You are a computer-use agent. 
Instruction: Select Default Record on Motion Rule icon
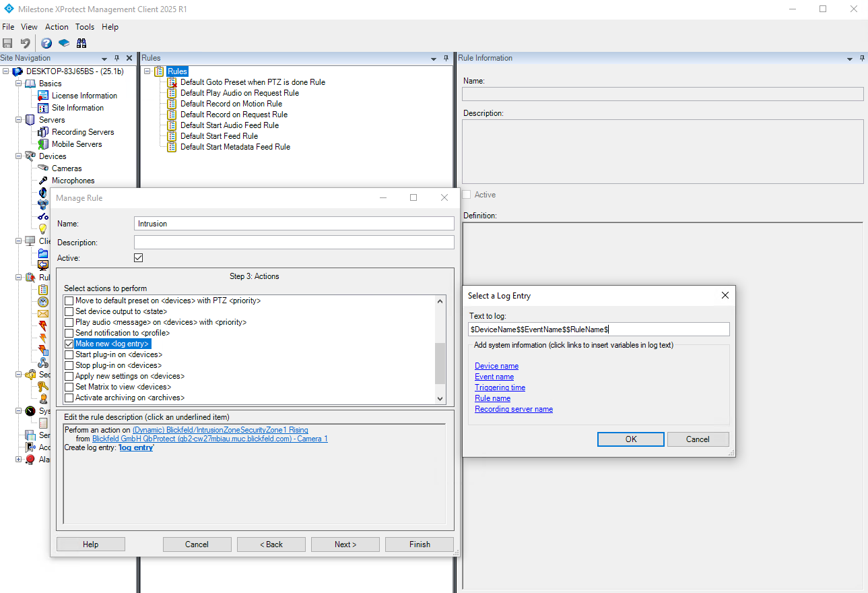point(172,104)
